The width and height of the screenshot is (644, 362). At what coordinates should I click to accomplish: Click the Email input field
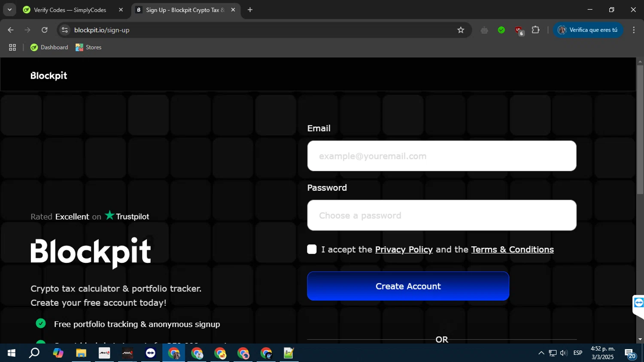(442, 156)
